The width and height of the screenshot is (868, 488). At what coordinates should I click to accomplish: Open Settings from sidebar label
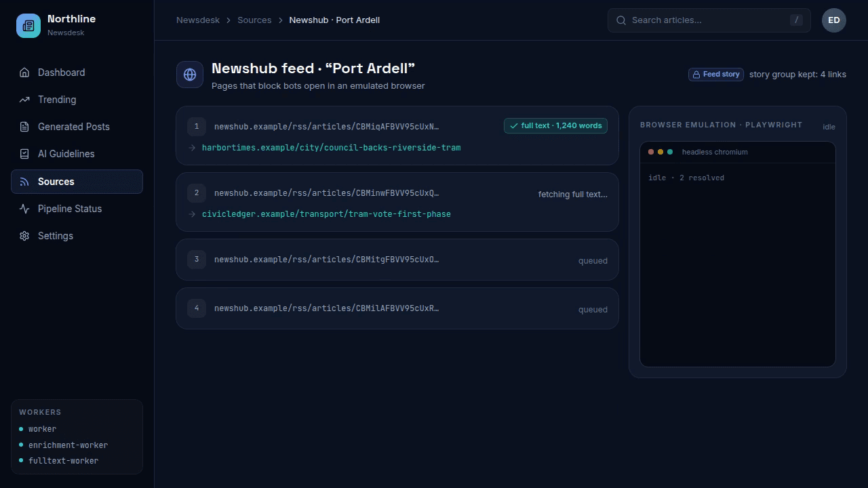[56, 236]
